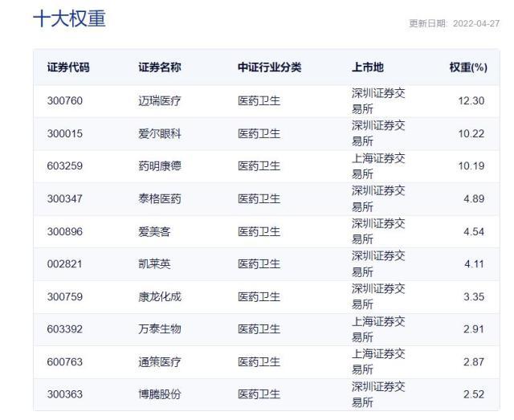This screenshot has height=420, width=514.
Task: Click the 证券代码 column header
Action: pos(68,67)
